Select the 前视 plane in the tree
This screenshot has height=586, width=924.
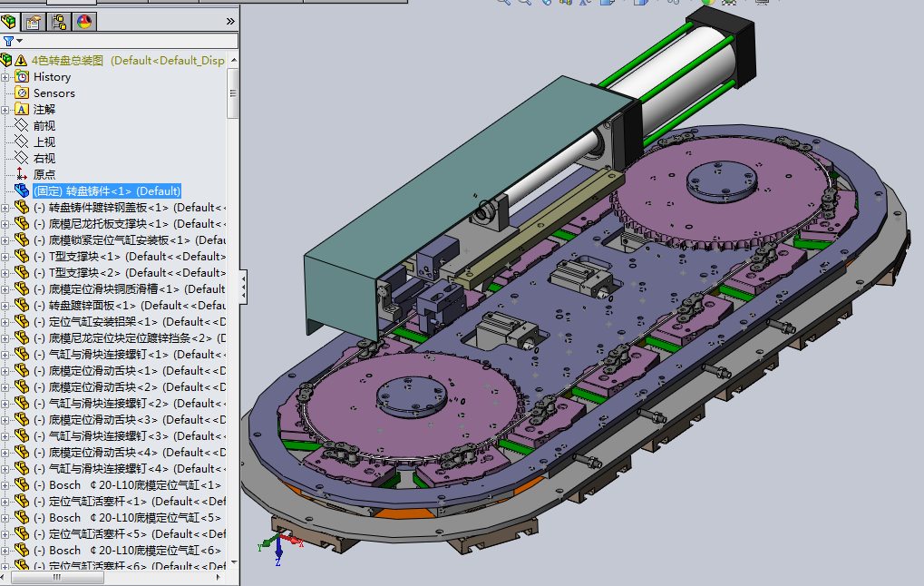point(44,126)
